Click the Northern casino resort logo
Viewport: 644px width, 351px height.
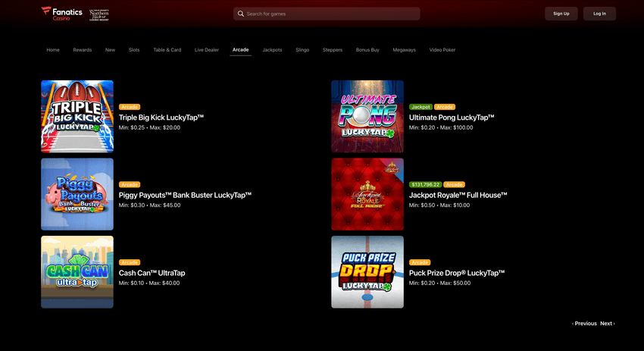point(99,14)
